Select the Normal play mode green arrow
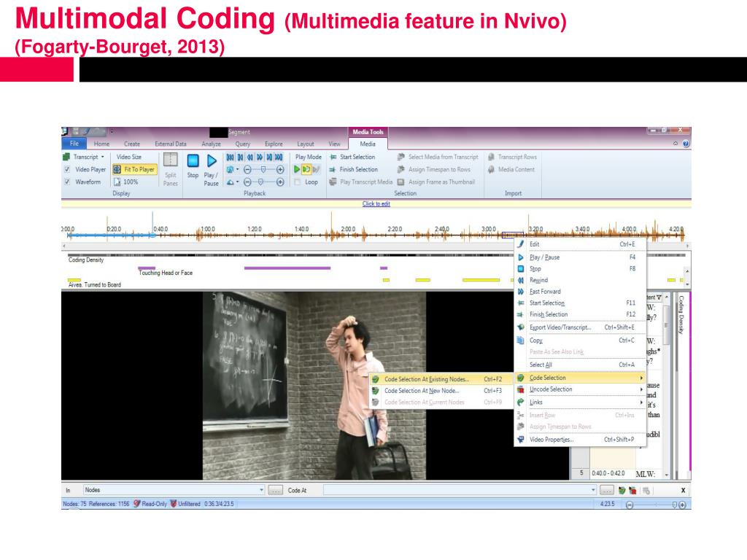The width and height of the screenshot is (747, 560). click(297, 169)
